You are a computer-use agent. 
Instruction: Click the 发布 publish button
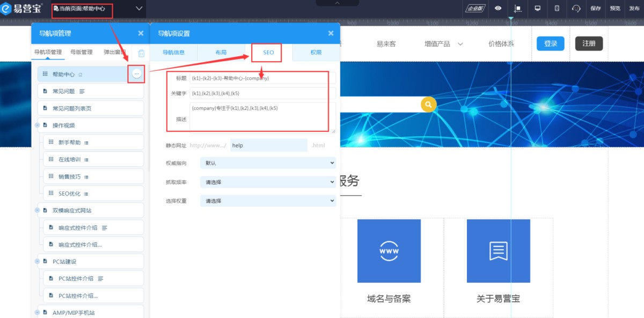click(634, 9)
